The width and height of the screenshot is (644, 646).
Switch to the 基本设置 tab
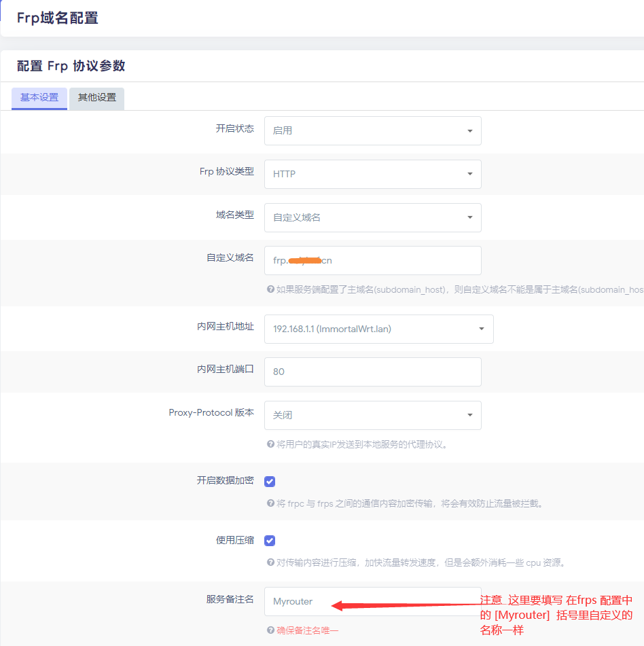point(39,98)
